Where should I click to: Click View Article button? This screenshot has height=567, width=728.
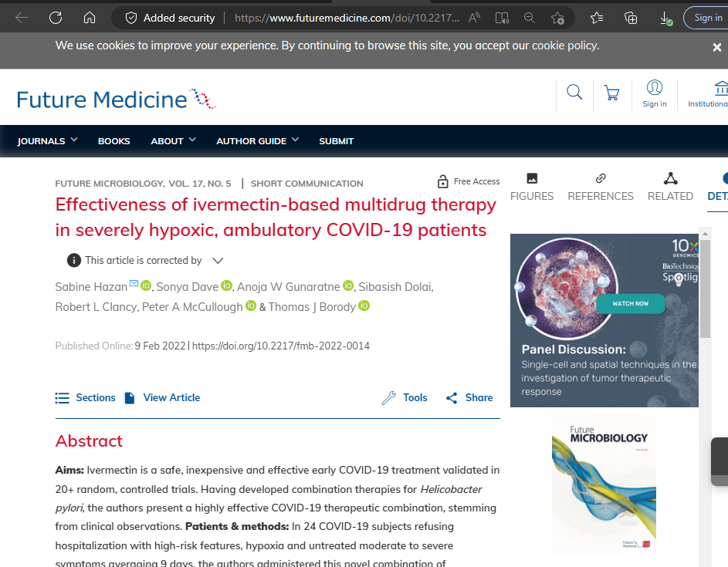pyautogui.click(x=162, y=397)
